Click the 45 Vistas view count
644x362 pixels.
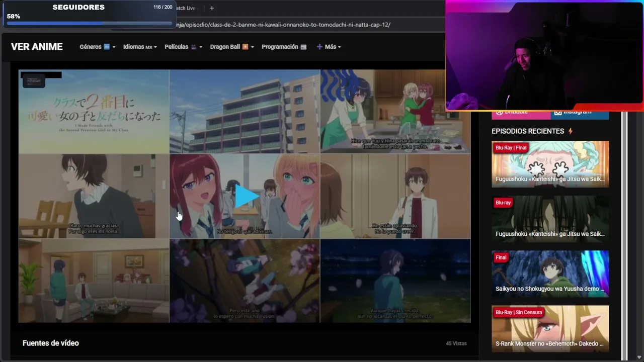[x=456, y=343]
